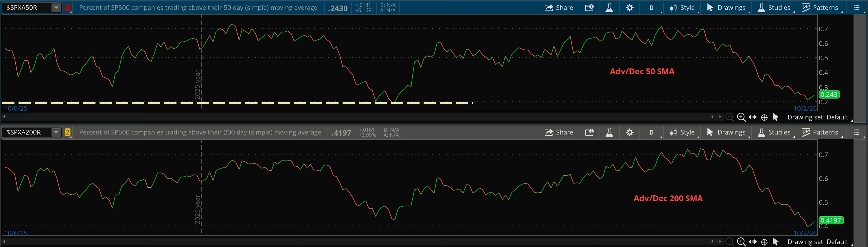Viewport: 868px width, 247px height.
Task: Select the crosshair target icon under $SPXA50R chart
Action: coord(764,117)
